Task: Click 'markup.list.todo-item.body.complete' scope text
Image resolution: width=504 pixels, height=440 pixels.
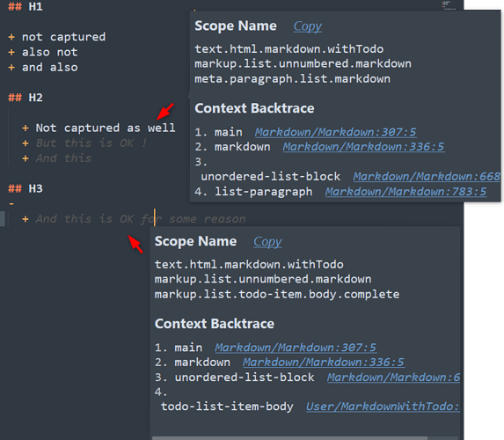Action: point(277,294)
